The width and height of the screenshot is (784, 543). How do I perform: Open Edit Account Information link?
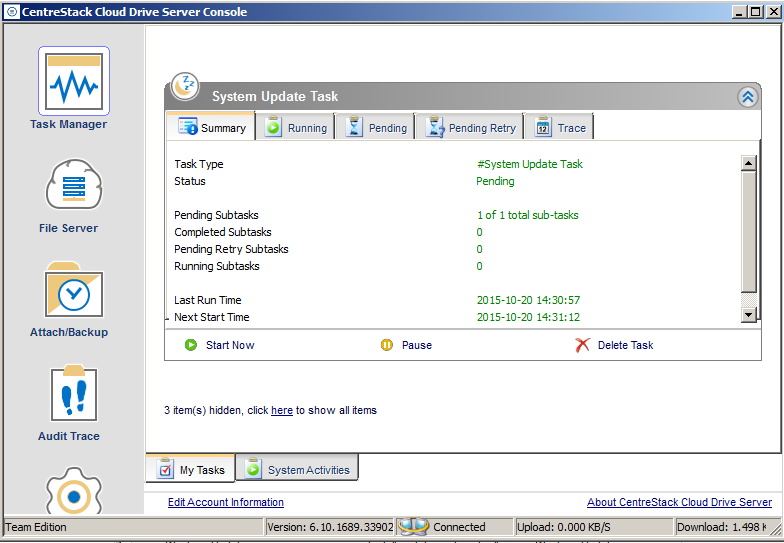(x=226, y=502)
